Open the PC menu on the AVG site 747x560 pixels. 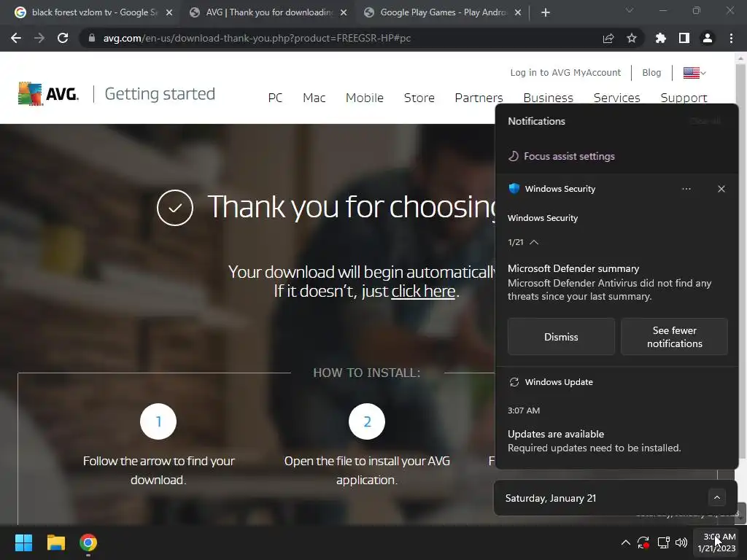[x=275, y=98]
